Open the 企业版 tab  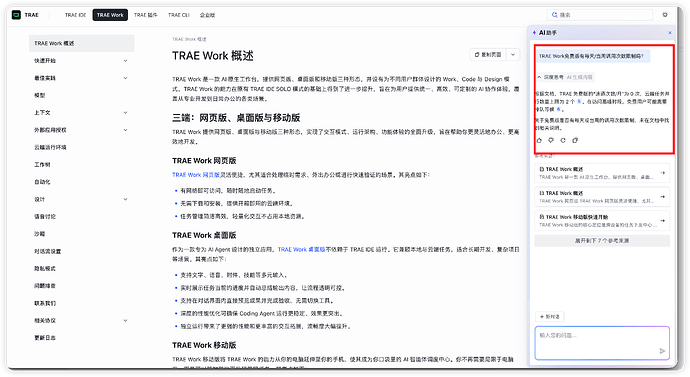tap(207, 15)
